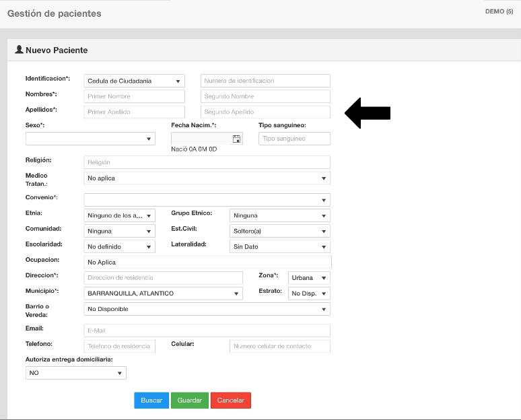Select the E-Mail input field
Image resolution: width=521 pixels, height=420 pixels.
[x=207, y=330]
